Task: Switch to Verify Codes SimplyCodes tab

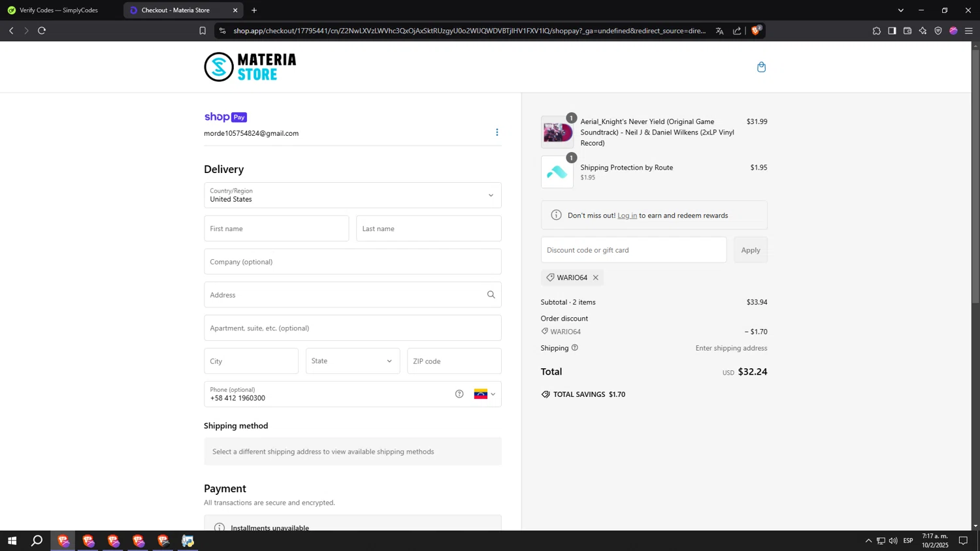Action: [60, 10]
